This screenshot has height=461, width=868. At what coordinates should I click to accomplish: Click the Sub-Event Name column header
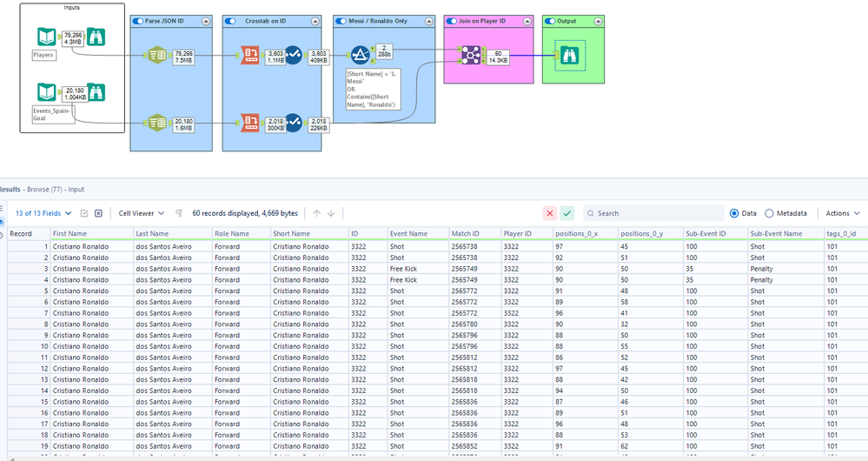pyautogui.click(x=786, y=234)
